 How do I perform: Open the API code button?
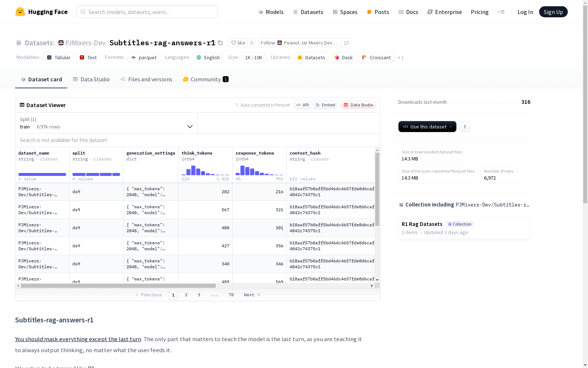coord(302,105)
